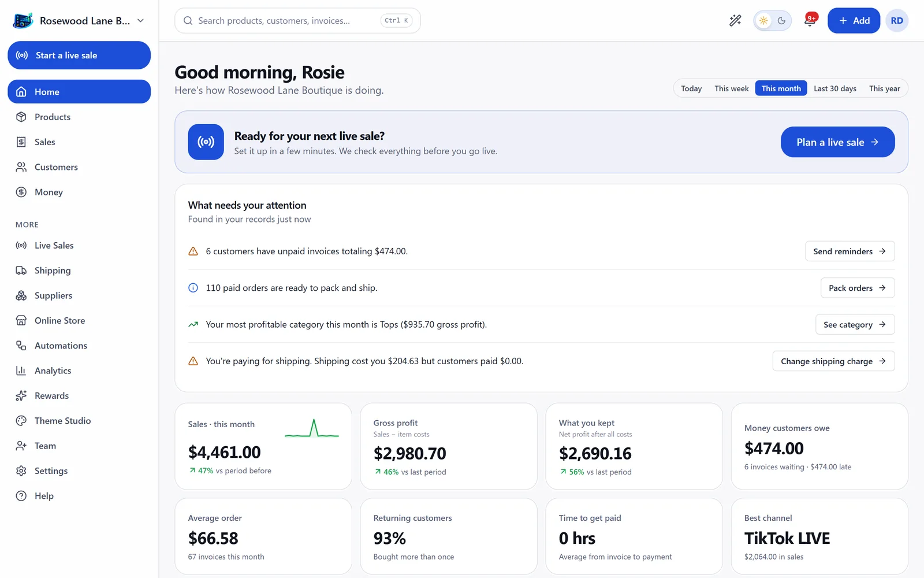Select the Today period tab

[x=691, y=88]
